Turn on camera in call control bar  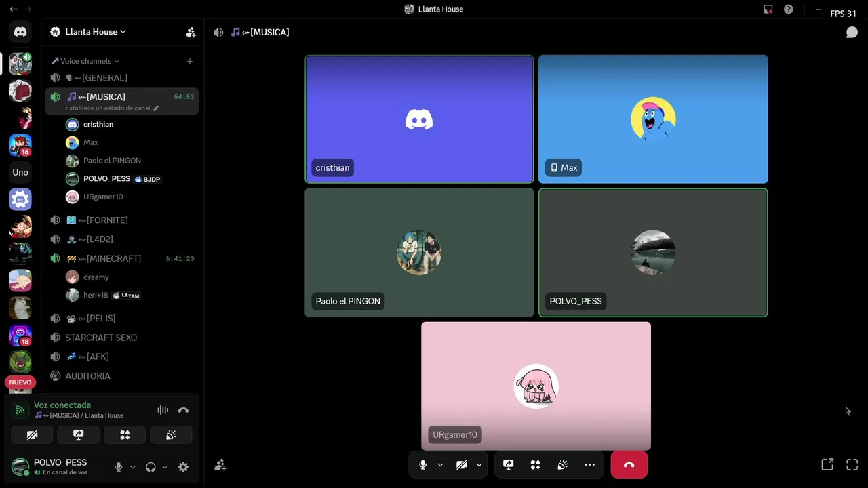(462, 465)
